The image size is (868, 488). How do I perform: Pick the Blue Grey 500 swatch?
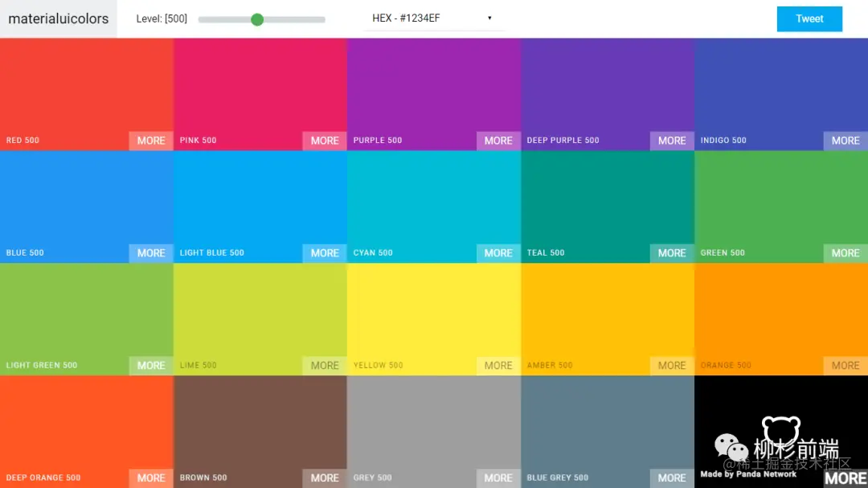[x=608, y=432]
